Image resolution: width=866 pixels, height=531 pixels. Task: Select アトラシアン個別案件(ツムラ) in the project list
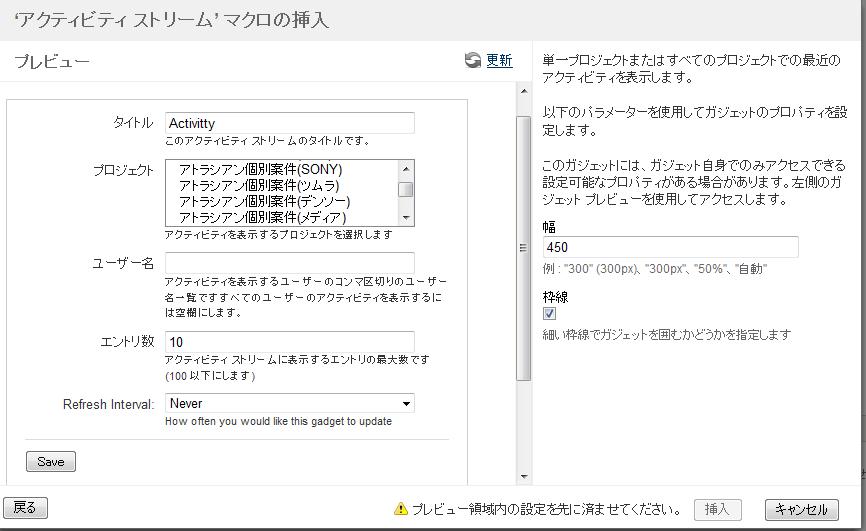pos(258,185)
